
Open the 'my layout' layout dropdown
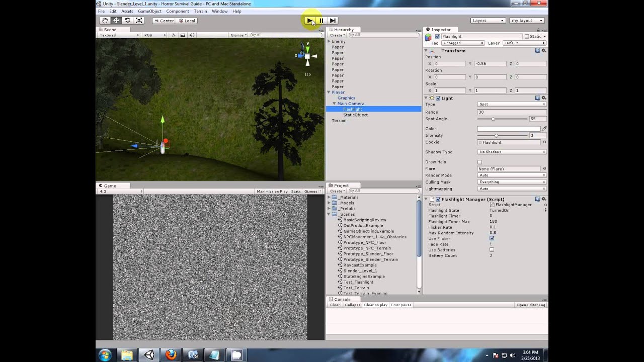(527, 21)
